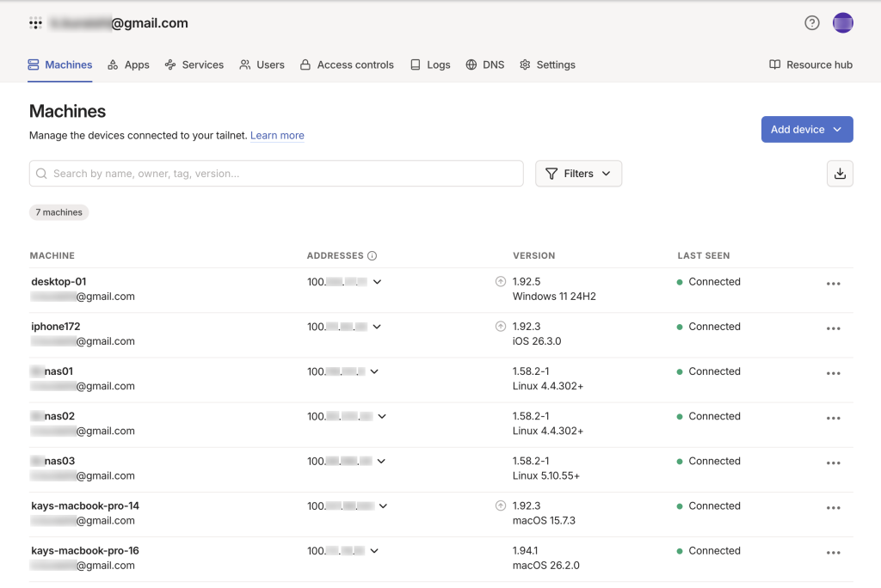Screen dimensions: 881x588
Task: Click update available icon for desktop-01
Action: (x=501, y=282)
